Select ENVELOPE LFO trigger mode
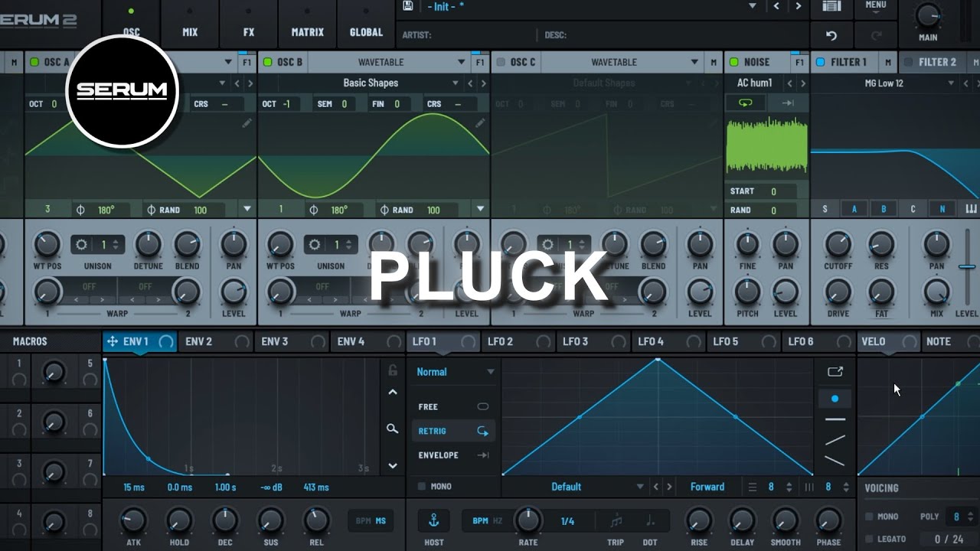980x551 pixels. [x=453, y=455]
